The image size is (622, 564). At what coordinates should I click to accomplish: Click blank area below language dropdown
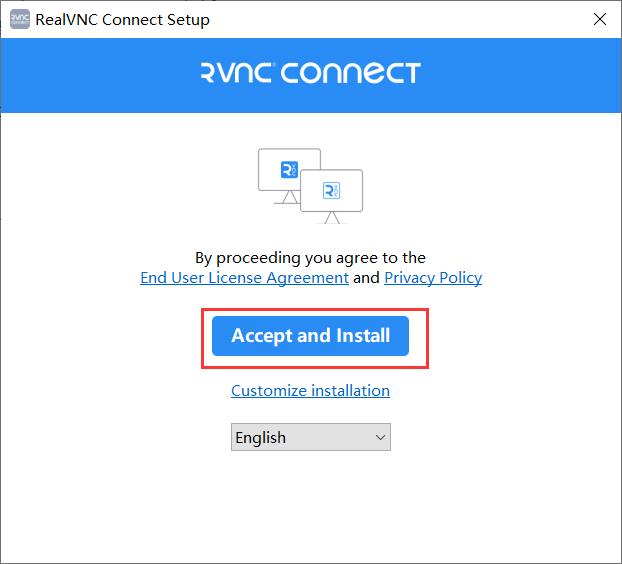pos(311,504)
